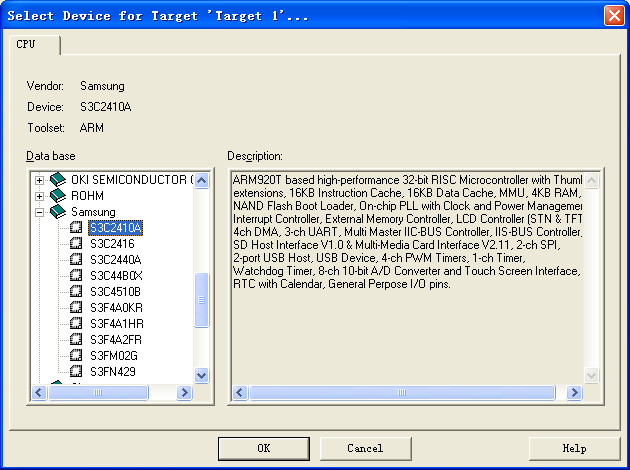Click the OKI SEMICONDUCTOR vendor book icon
Viewport: 630px width, 470px height.
coord(58,180)
